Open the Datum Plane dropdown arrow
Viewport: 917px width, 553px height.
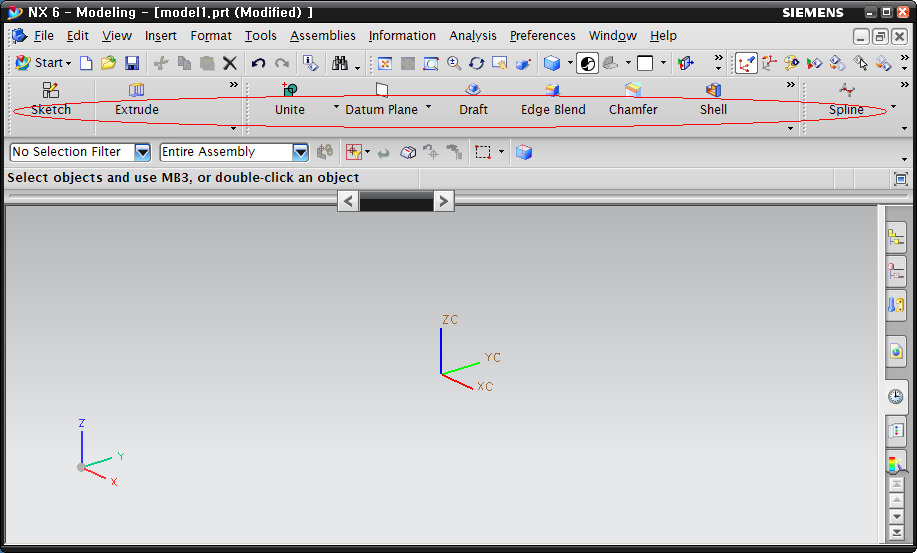(429, 106)
